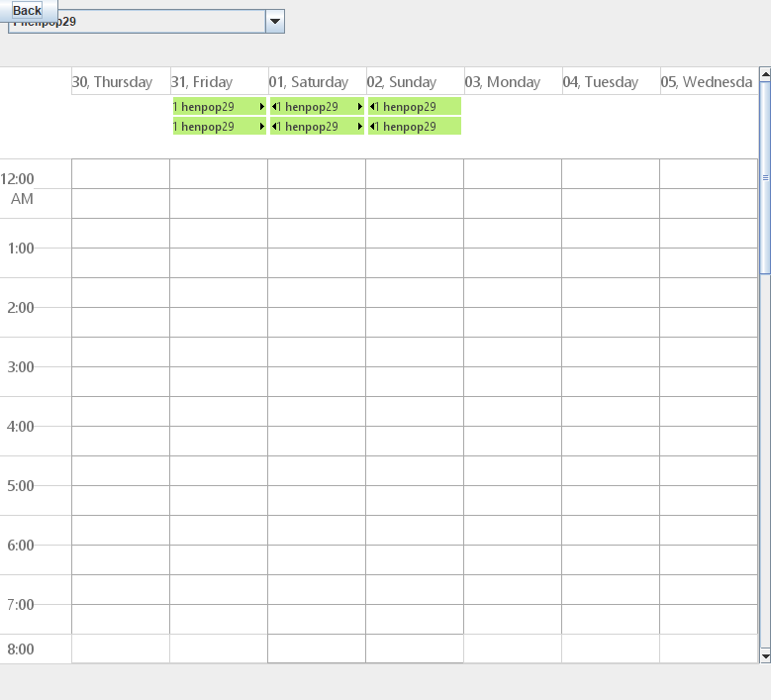The width and height of the screenshot is (771, 700).
Task: Open the henpop29 combo box arrow
Action: (x=275, y=22)
